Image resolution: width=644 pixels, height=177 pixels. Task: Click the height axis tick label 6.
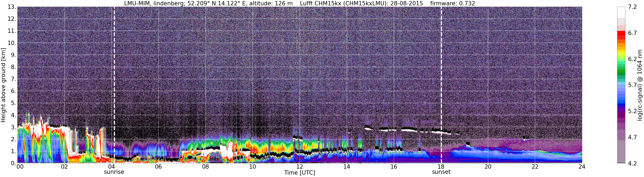click(x=13, y=91)
